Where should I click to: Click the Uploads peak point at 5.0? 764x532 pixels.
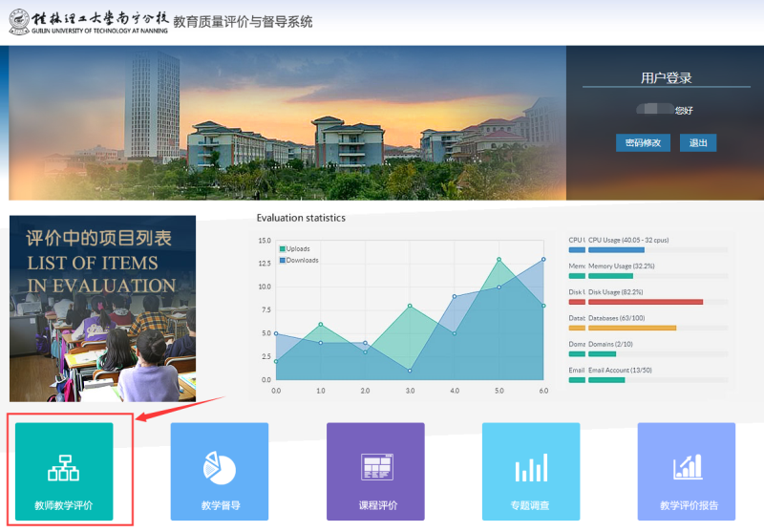pos(499,260)
